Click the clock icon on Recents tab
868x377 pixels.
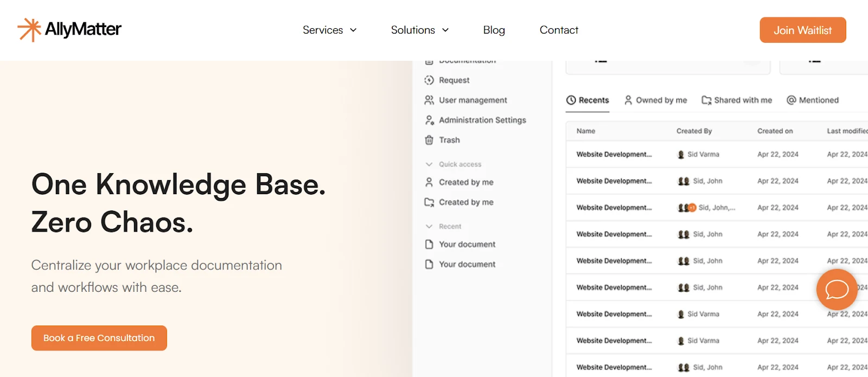[x=571, y=100]
